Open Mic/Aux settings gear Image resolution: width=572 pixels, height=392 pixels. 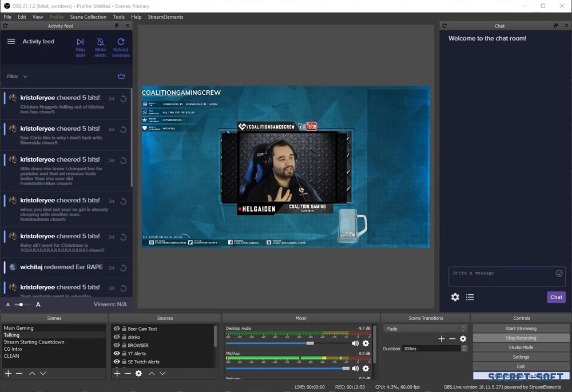point(366,369)
